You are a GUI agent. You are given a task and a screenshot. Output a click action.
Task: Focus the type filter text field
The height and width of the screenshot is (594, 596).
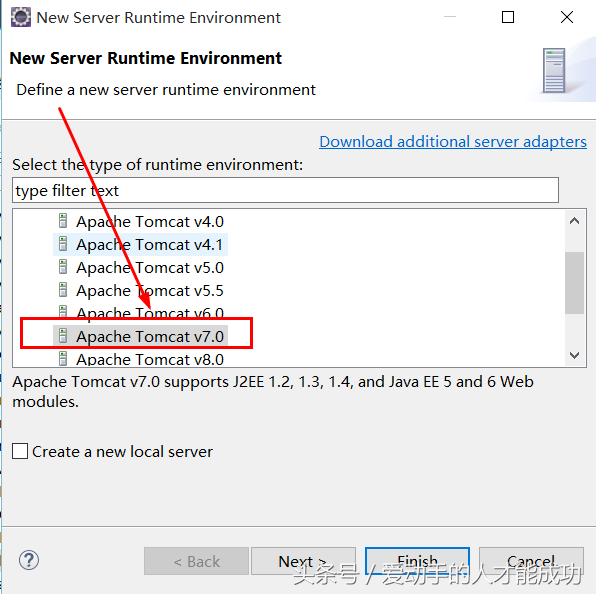[x=285, y=190]
